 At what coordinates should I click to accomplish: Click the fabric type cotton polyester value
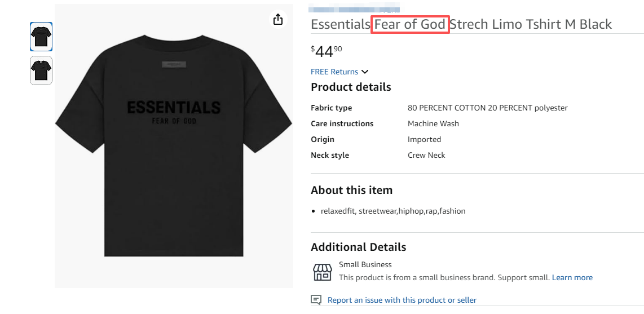487,108
